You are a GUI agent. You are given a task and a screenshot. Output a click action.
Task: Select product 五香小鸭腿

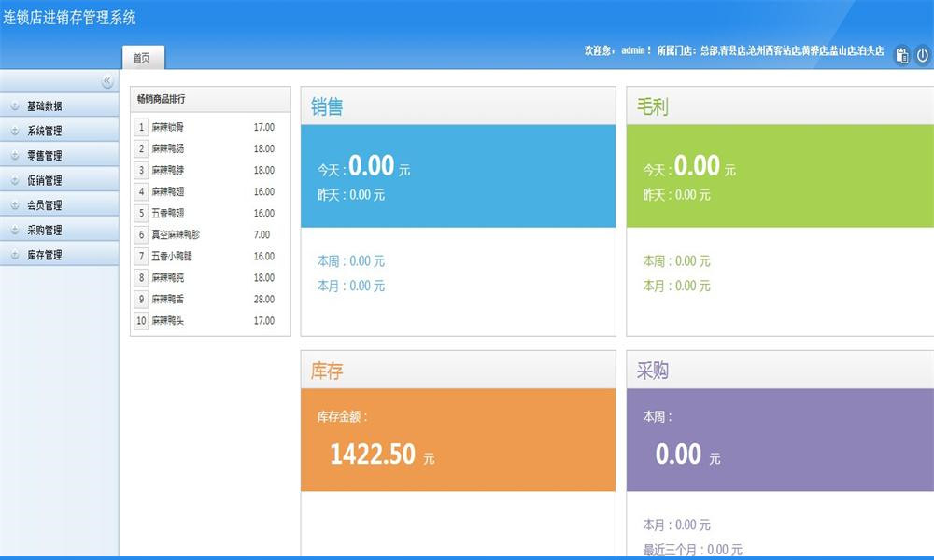pyautogui.click(x=172, y=256)
